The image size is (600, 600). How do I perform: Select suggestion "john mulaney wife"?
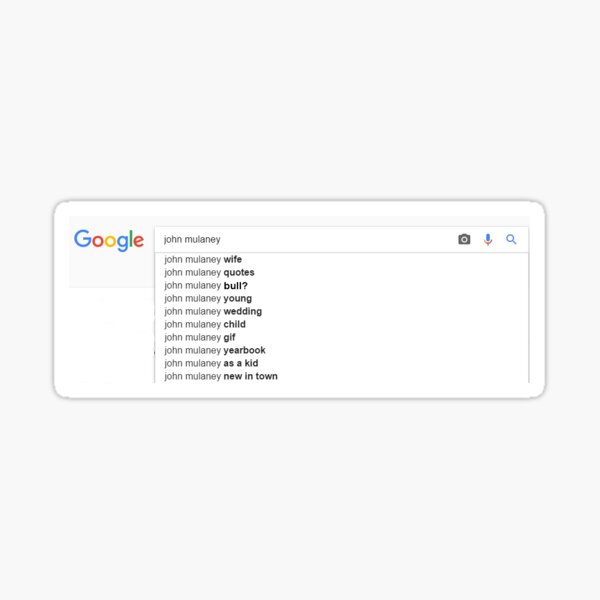point(203,260)
